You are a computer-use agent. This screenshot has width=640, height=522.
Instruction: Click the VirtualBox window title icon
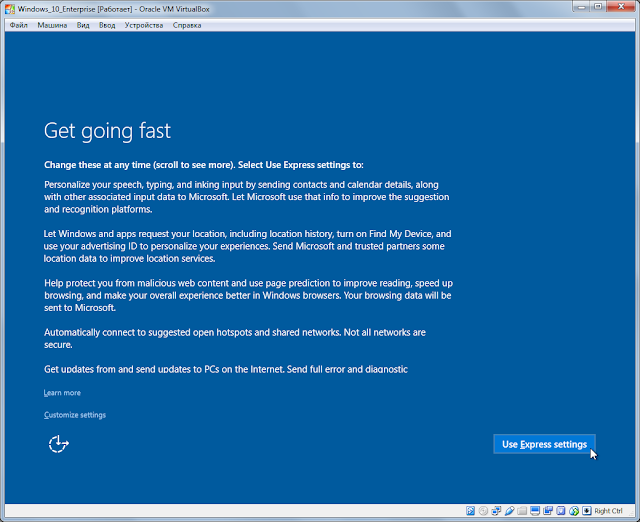tap(10, 9)
